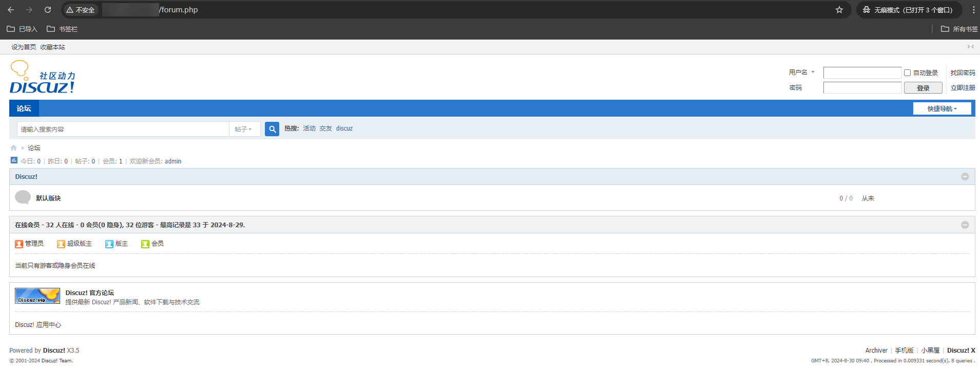
Task: Click the 0 / 0 post count
Action: click(x=846, y=198)
